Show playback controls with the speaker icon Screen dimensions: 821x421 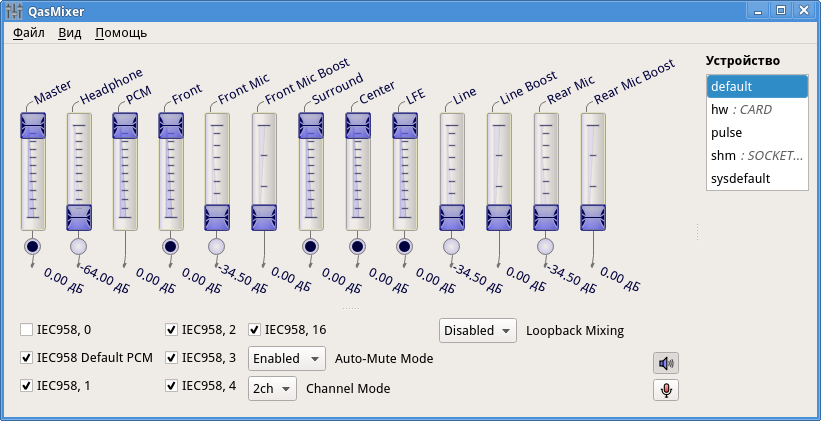[665, 363]
